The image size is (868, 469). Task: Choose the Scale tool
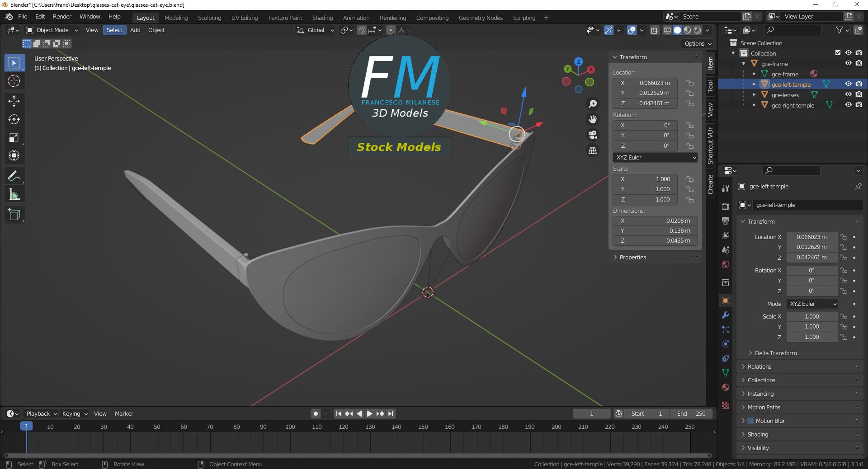pos(14,138)
